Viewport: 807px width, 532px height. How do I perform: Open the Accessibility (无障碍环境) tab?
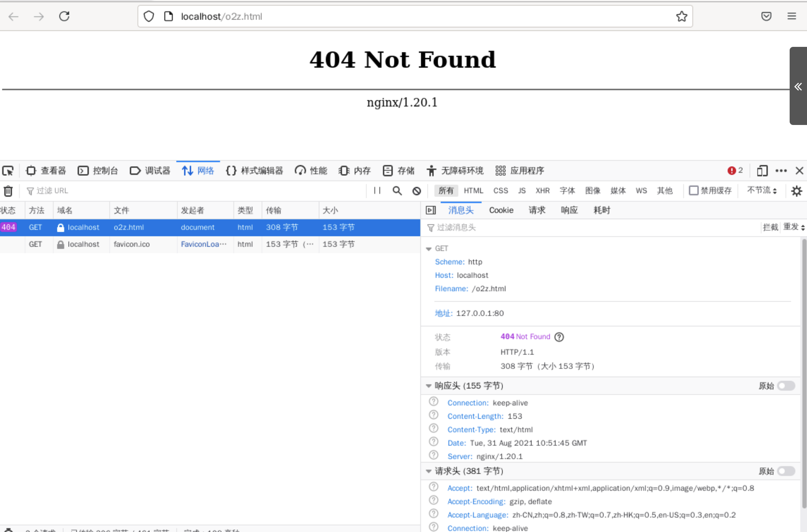pos(455,171)
